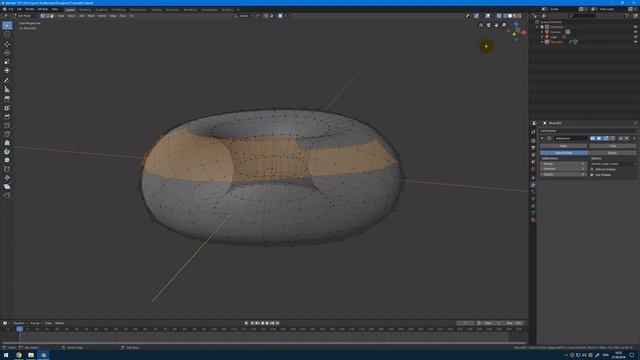Viewport: 640px width, 360px height.
Task: Open the timeline Playback popover
Action: click(x=18, y=323)
